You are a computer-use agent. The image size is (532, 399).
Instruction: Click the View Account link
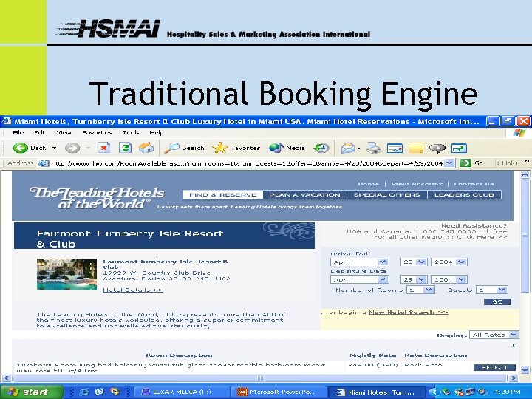[x=417, y=184]
